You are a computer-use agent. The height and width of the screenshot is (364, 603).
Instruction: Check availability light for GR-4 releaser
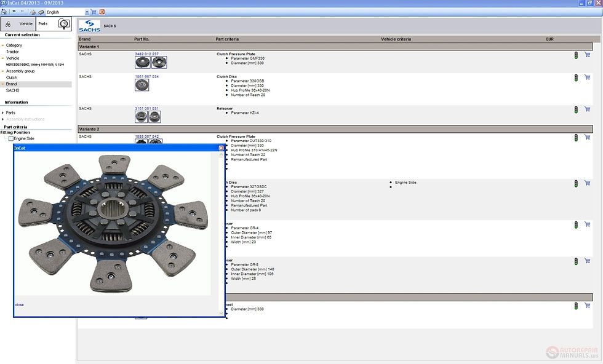[576, 225]
